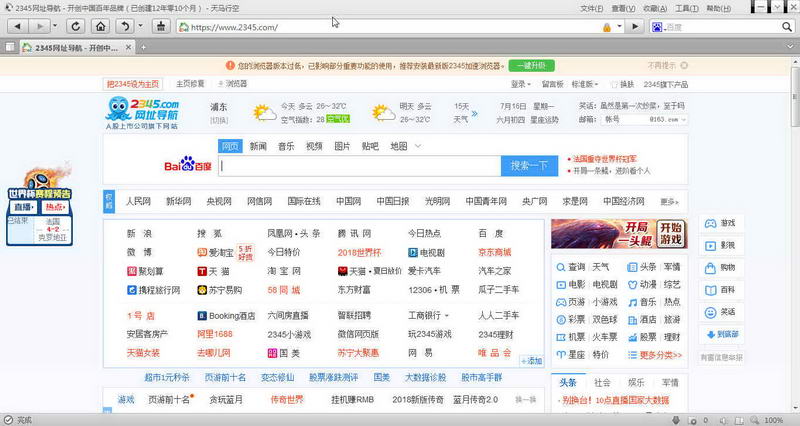The width and height of the screenshot is (800, 426).
Task: Open the 2018世界杯 link
Action: click(x=359, y=252)
